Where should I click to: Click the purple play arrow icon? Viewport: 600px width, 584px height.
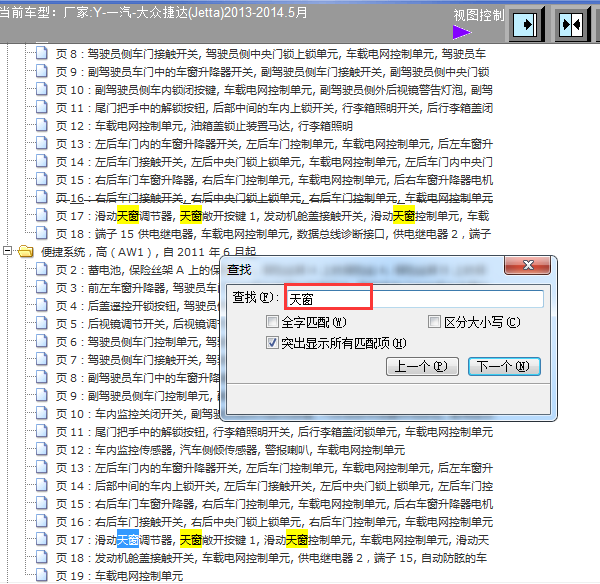tap(461, 32)
